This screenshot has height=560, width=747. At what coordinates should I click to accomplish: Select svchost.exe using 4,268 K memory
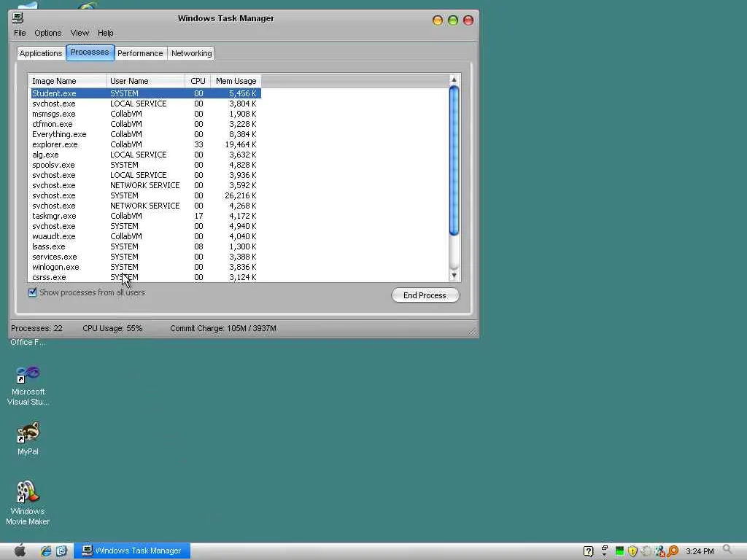click(146, 206)
